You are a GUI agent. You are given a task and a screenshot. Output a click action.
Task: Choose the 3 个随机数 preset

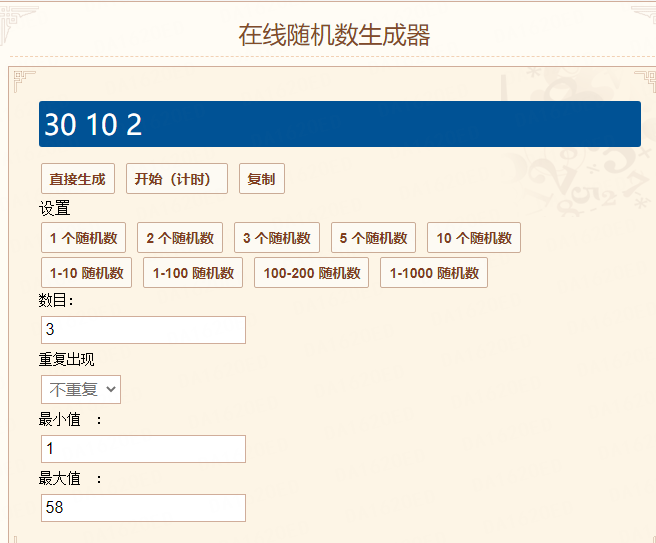click(277, 238)
